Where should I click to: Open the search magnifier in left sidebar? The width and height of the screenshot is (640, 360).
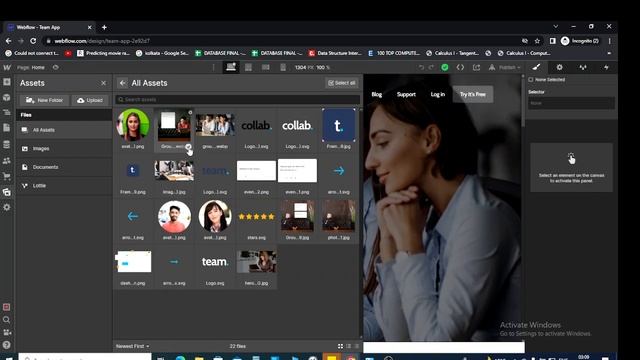[7, 320]
